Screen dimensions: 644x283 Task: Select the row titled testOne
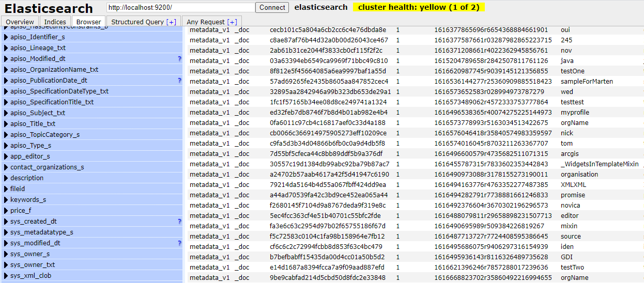click(x=415, y=71)
